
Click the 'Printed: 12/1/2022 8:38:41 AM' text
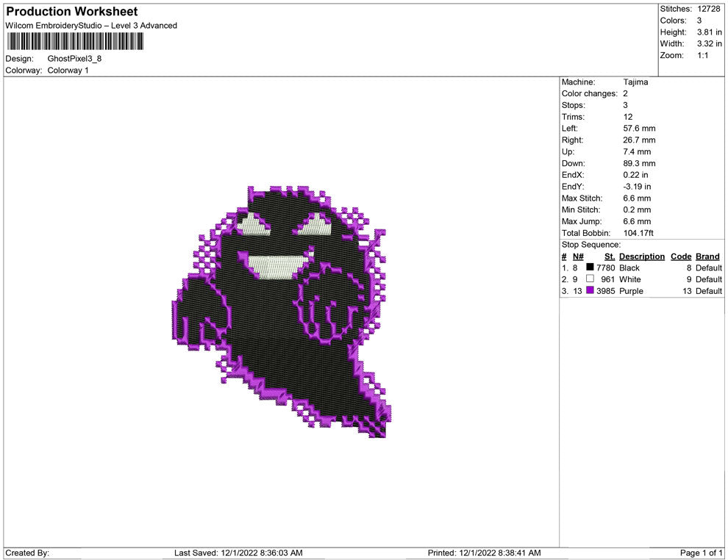(485, 553)
